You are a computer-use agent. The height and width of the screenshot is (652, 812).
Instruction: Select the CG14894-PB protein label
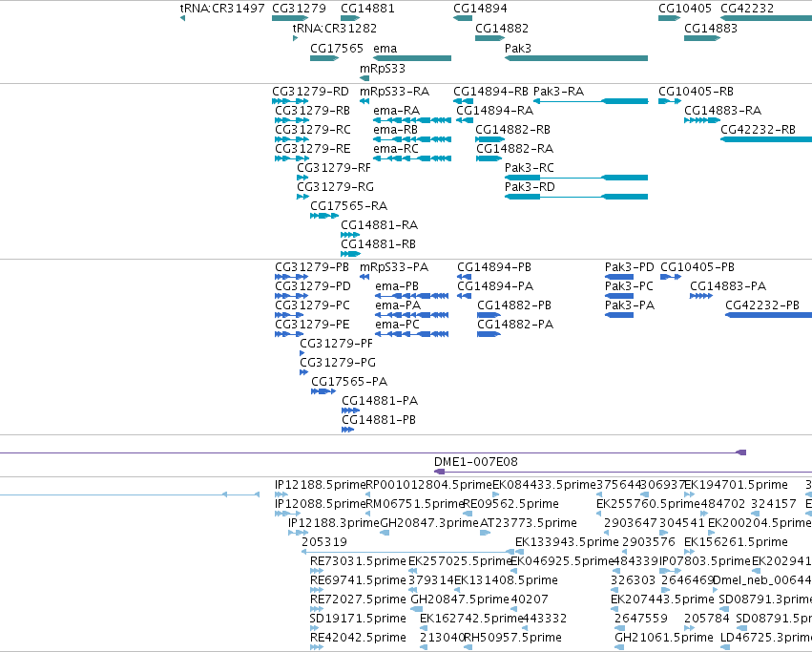click(494, 267)
